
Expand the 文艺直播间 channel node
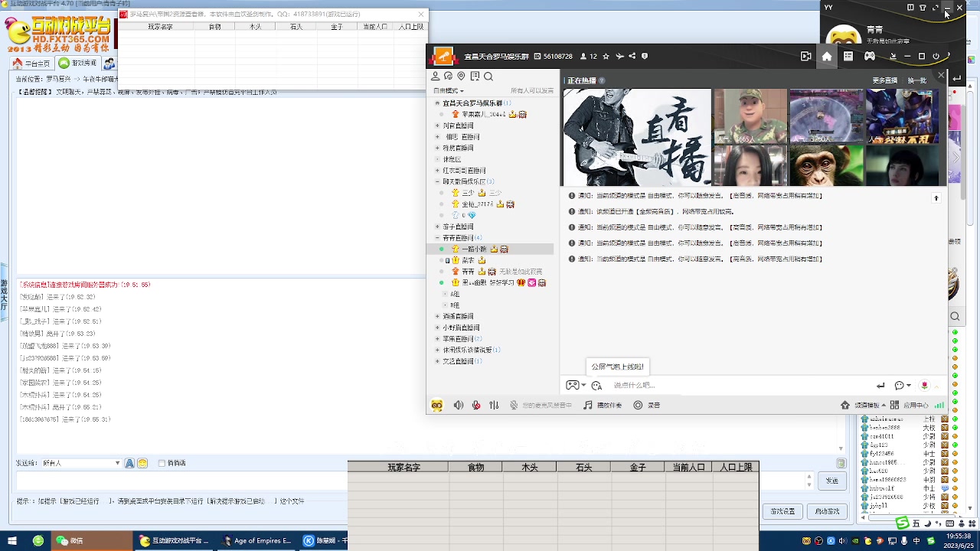pos(437,361)
